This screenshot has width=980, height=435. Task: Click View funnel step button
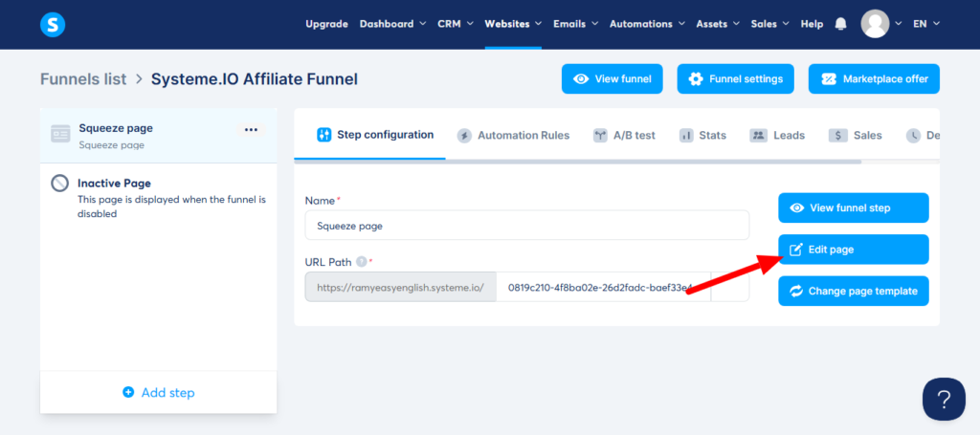853,207
